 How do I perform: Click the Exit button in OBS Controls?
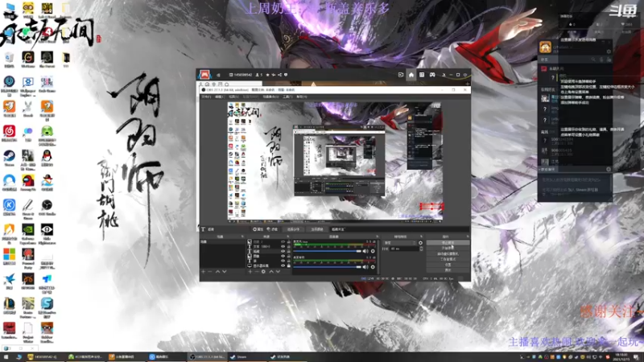(448, 269)
